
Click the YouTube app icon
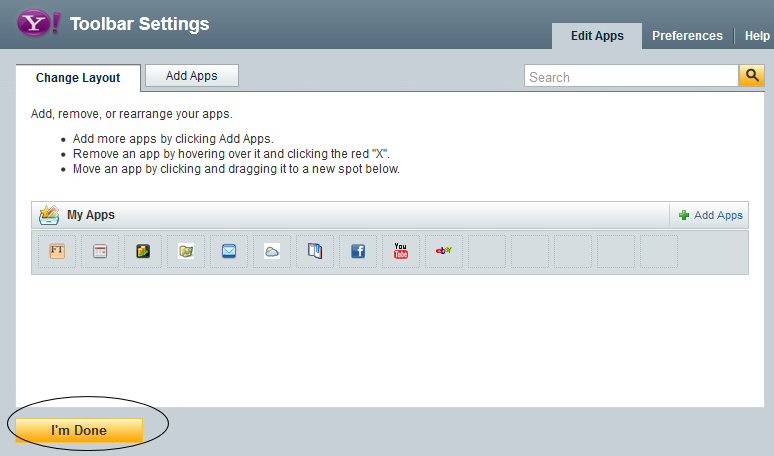(401, 251)
